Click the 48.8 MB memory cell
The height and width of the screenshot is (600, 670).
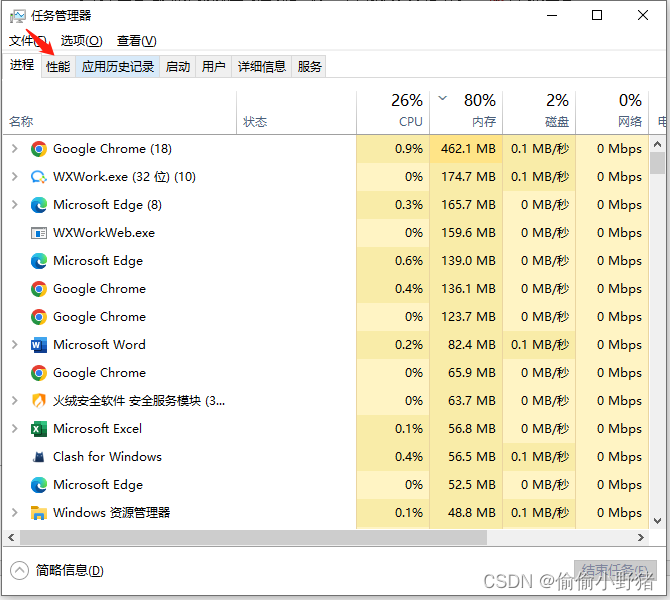click(466, 512)
